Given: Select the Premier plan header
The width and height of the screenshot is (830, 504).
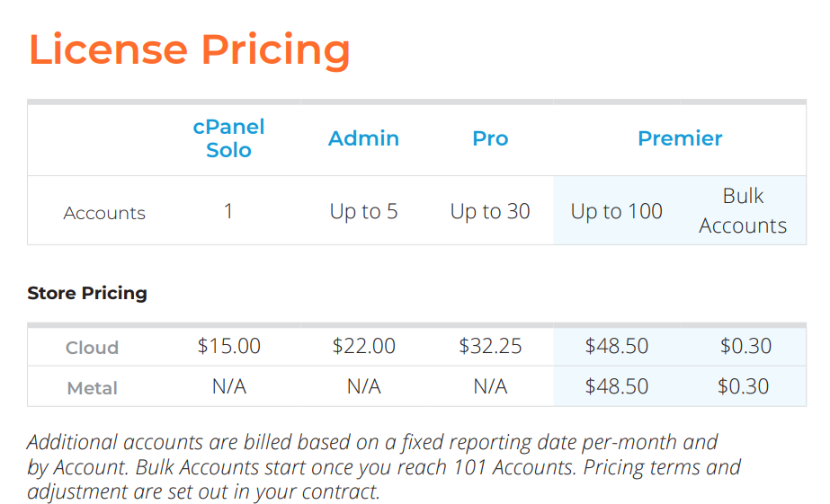Looking at the screenshot, I should coord(680,138).
